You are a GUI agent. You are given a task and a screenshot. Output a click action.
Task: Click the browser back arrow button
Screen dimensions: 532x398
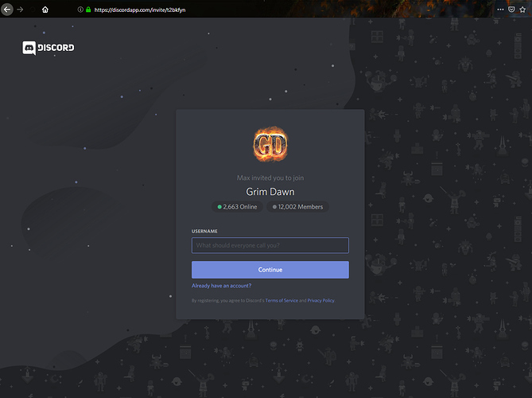7,10
